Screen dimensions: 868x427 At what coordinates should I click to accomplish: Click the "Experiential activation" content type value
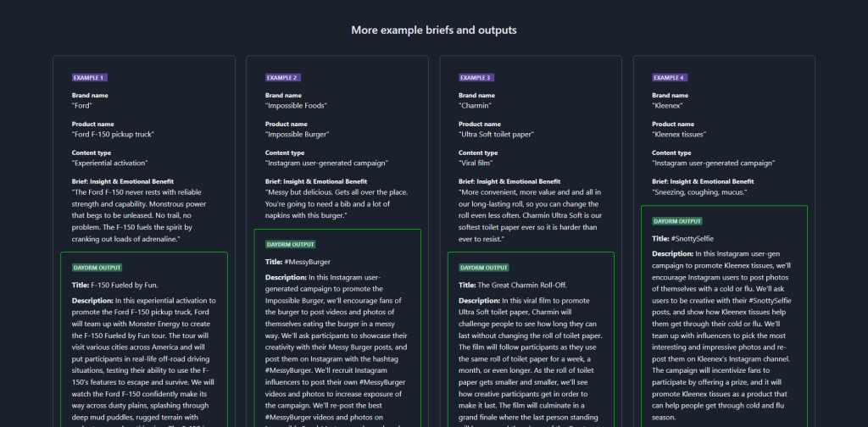pos(110,162)
